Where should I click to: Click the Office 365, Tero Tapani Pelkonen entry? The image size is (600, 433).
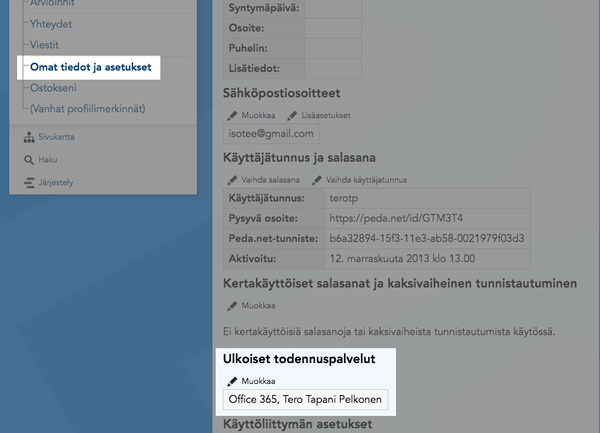tap(305, 400)
